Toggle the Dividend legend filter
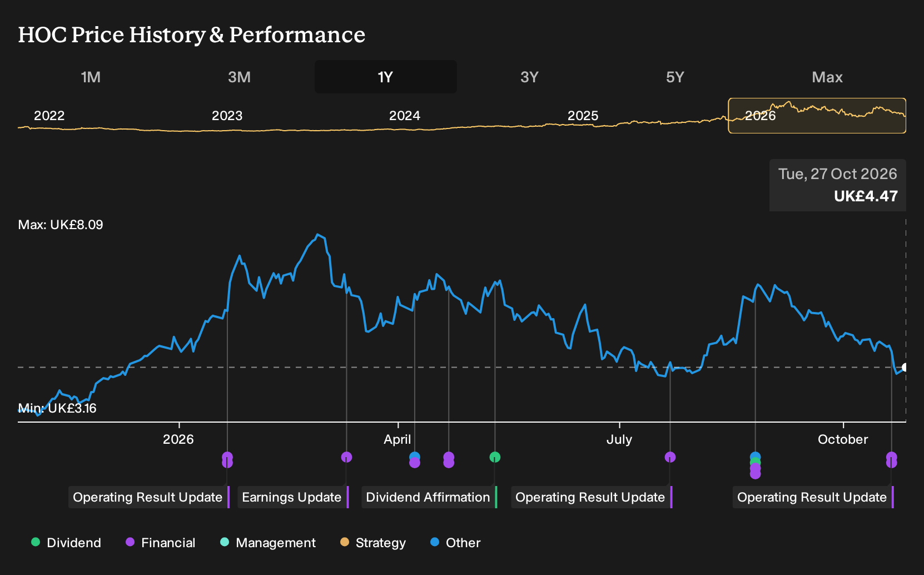924x575 pixels. (66, 542)
